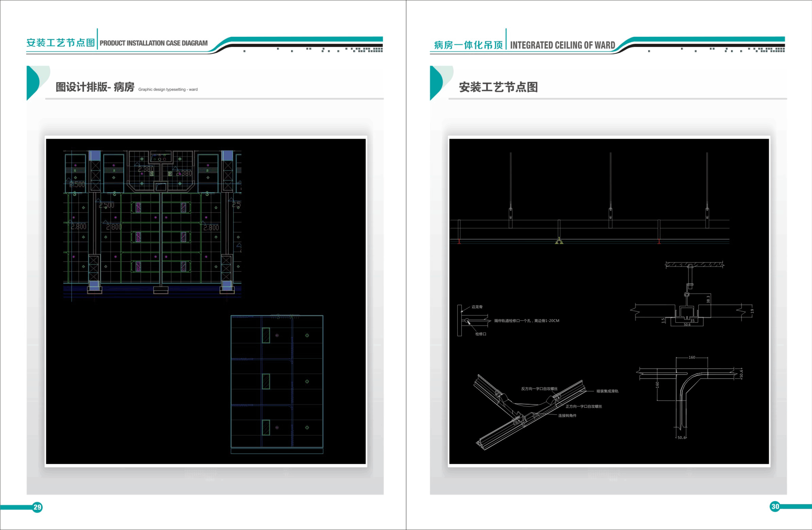Click the 检修口 label
The height and width of the screenshot is (530, 812).
tap(481, 334)
